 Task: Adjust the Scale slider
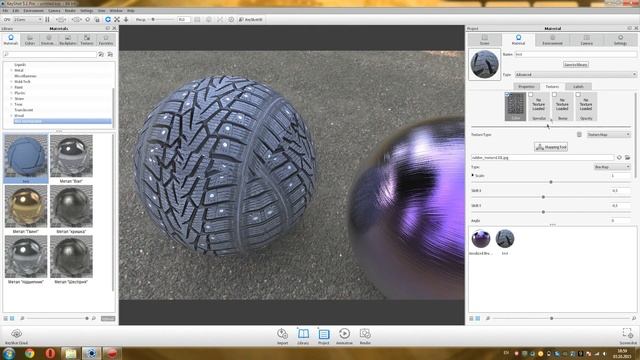(551, 182)
